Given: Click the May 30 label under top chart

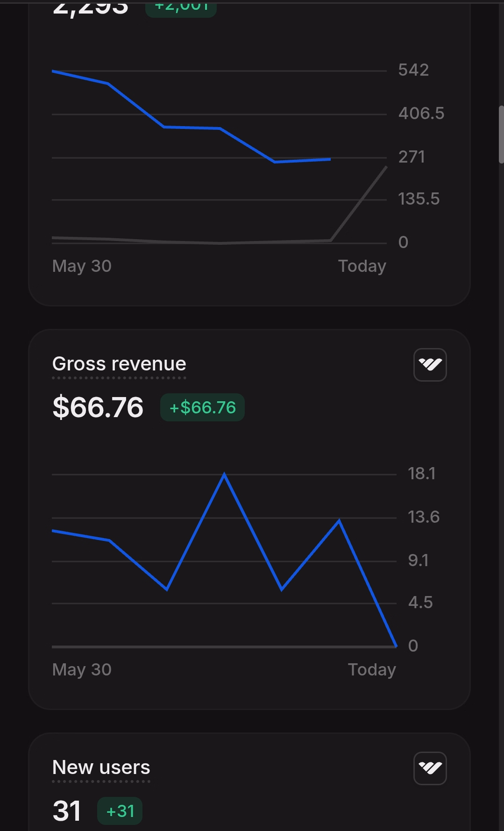Looking at the screenshot, I should (82, 266).
